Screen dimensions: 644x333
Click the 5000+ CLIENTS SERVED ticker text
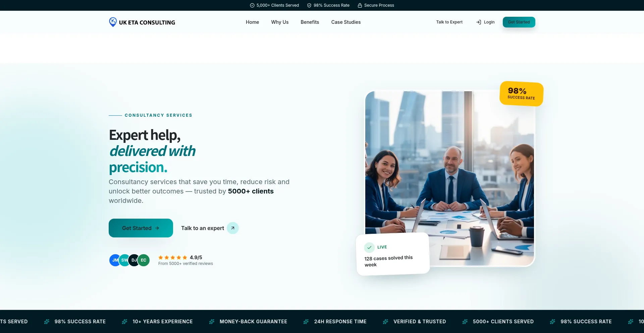(503, 322)
